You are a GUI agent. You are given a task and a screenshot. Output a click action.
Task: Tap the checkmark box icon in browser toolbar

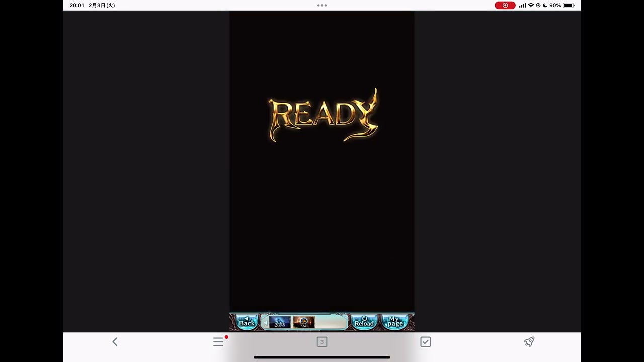pyautogui.click(x=426, y=342)
